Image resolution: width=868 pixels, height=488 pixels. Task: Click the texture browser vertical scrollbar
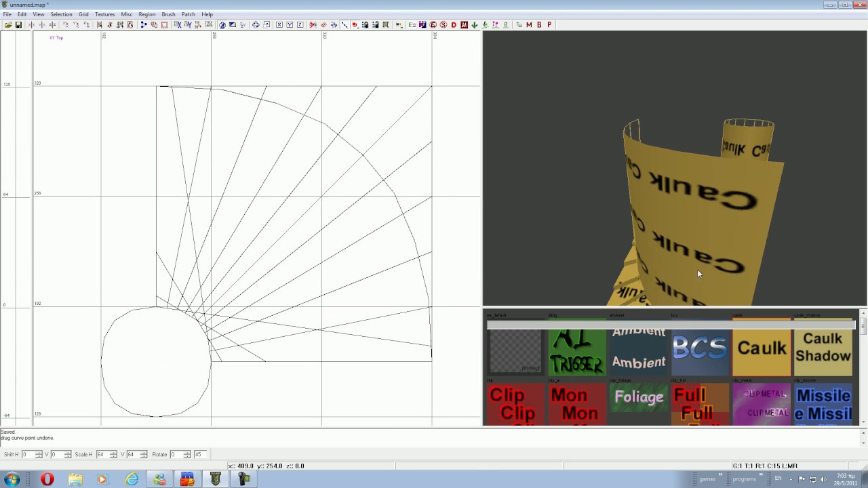click(x=863, y=367)
